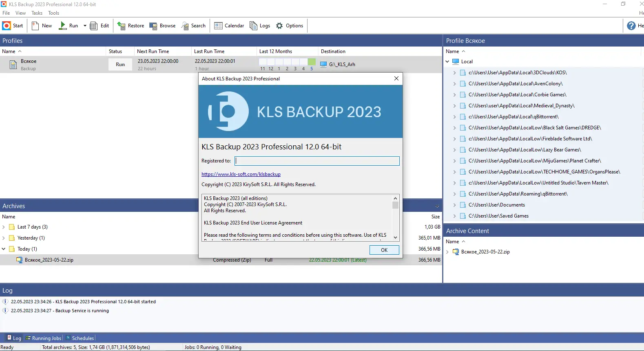The image size is (644, 351).
Task: Click the info icon of the 23:34:27 log entry
Action: [5, 311]
